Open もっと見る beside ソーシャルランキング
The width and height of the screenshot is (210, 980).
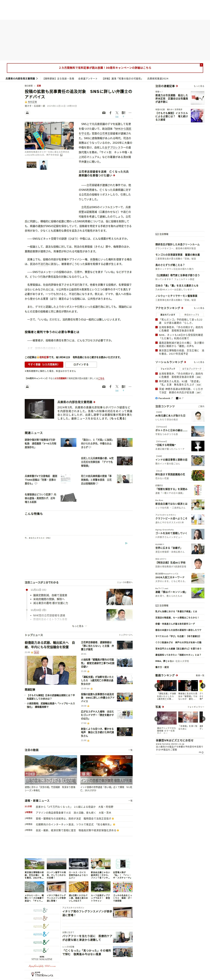199,362
